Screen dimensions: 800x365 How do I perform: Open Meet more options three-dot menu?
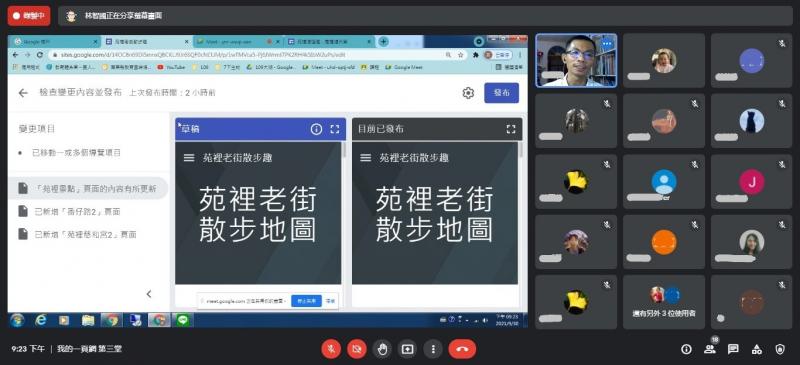pos(433,349)
